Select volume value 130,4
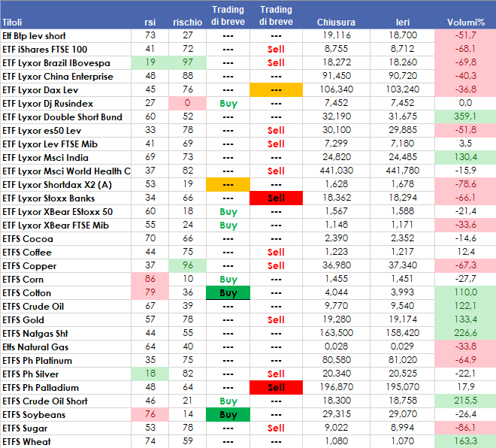Viewport: 496px width, 448px height. pyautogui.click(x=465, y=157)
